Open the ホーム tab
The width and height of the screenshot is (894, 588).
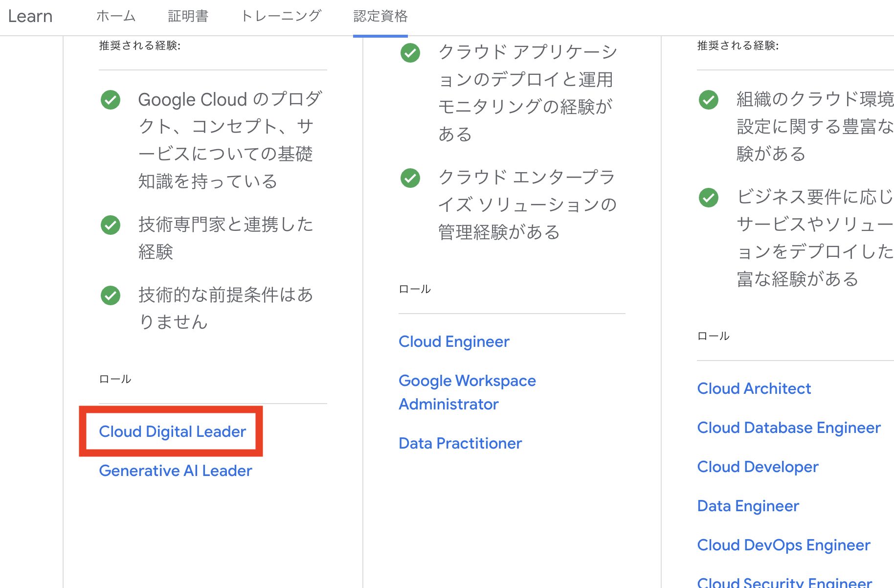click(x=116, y=16)
